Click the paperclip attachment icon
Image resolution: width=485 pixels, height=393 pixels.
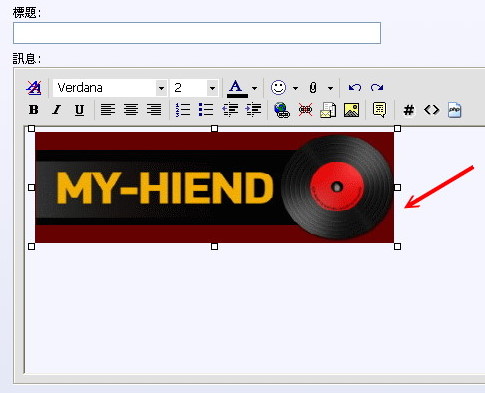(313, 88)
